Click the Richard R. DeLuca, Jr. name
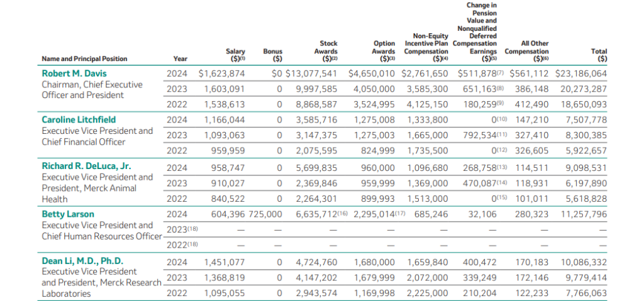644x301 pixels. tap(86, 167)
